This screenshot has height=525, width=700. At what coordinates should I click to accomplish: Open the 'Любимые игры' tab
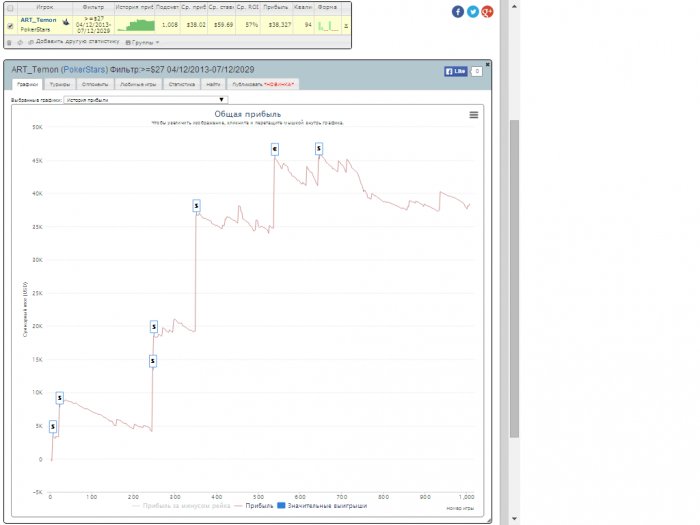[x=139, y=85]
